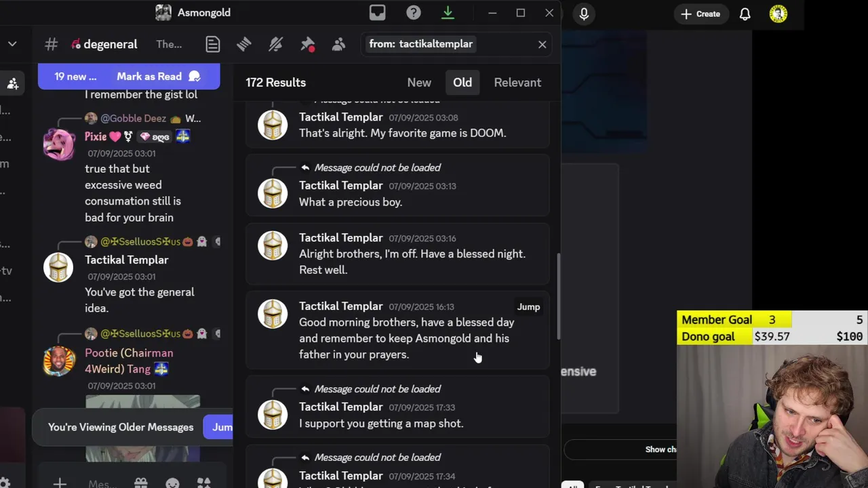Click the degeneral channel name
The image size is (868, 488).
[x=111, y=44]
